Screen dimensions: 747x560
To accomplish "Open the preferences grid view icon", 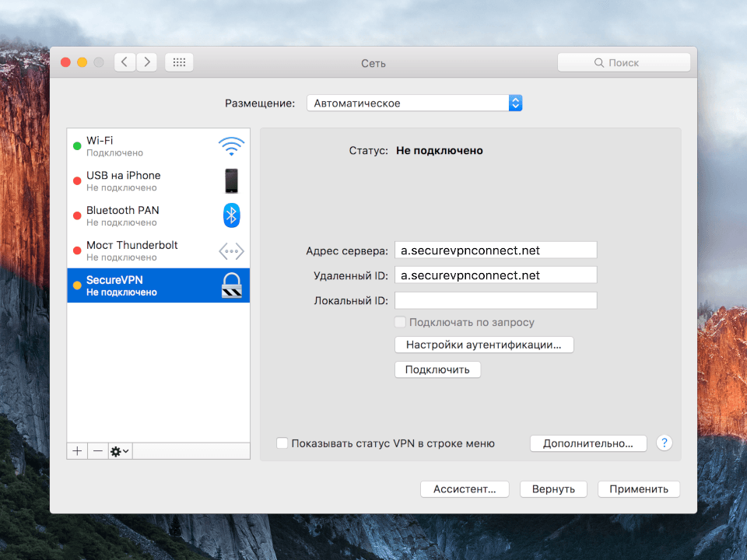I will [x=178, y=61].
